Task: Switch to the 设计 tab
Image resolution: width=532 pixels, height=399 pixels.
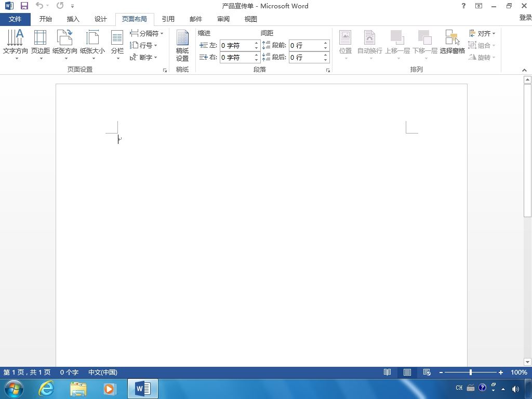Action: 100,19
